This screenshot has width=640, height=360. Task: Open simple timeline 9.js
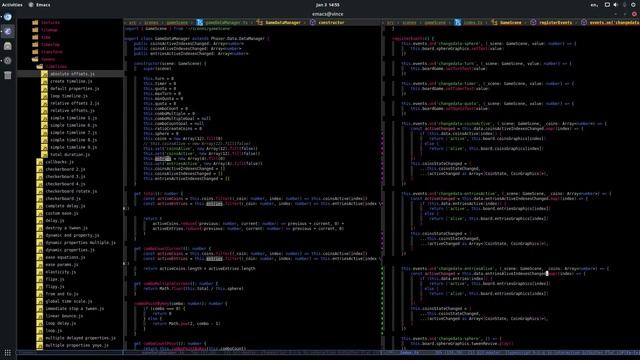pyautogui.click(x=73, y=147)
